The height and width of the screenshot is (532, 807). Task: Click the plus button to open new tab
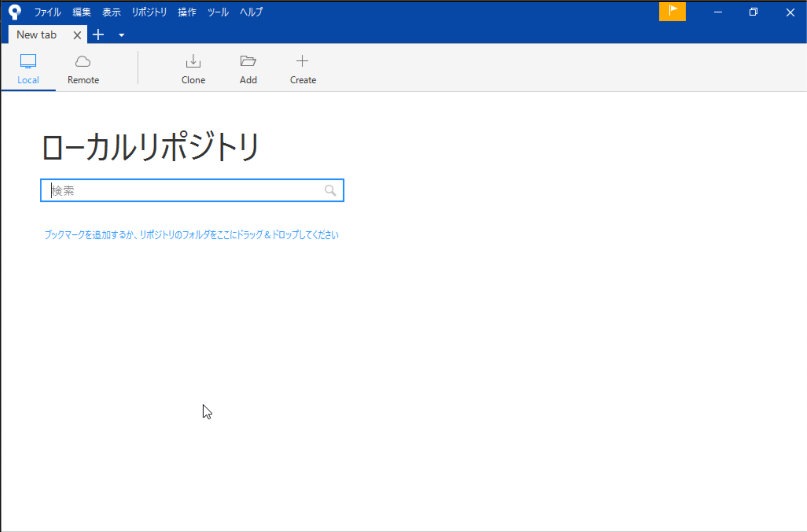coord(98,34)
